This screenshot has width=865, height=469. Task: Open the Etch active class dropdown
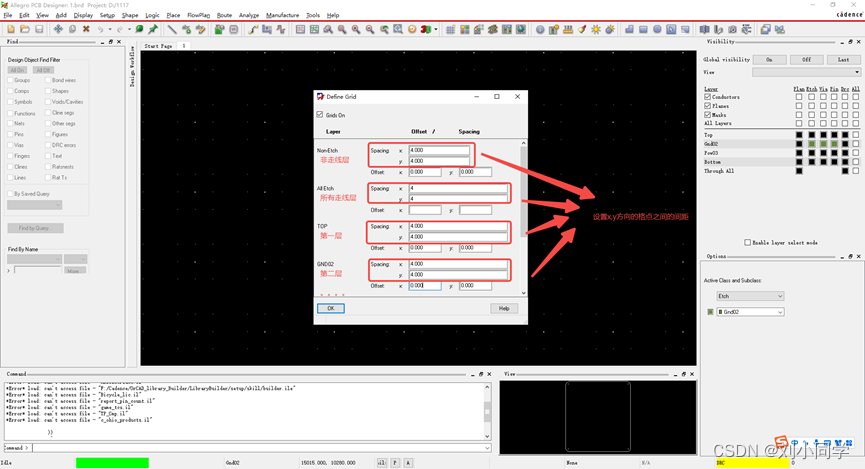click(750, 296)
